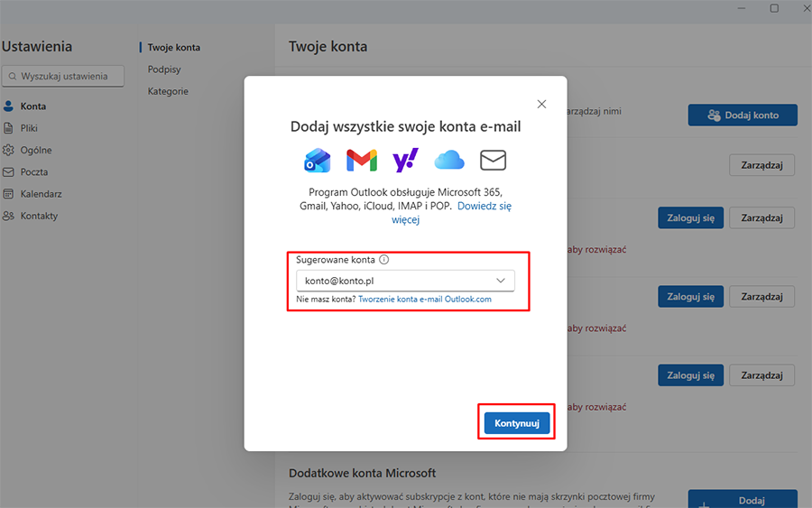Viewport: 812px width, 508px height.
Task: Click the Kalendarz calendar icon
Action: click(x=8, y=194)
